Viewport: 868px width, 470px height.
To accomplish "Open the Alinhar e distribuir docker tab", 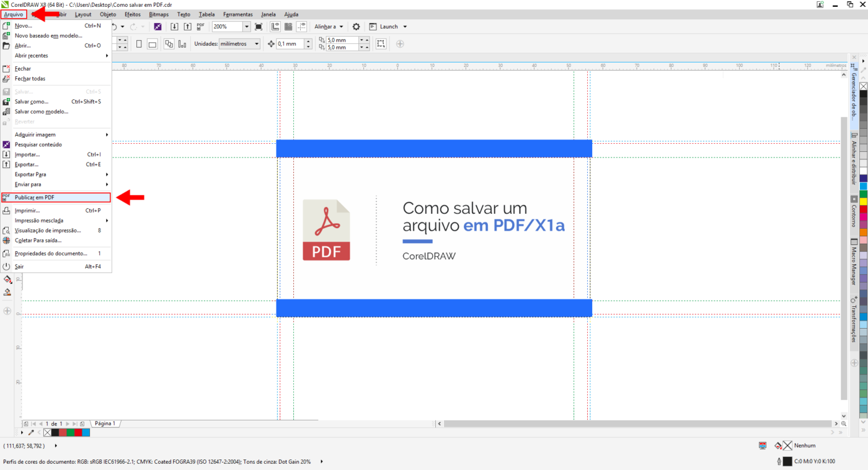I will click(854, 161).
